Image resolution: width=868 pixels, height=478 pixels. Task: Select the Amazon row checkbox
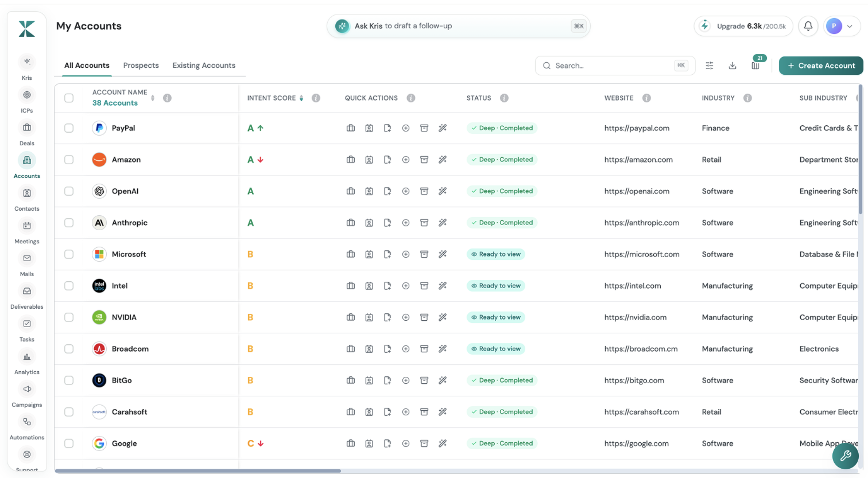[69, 160]
